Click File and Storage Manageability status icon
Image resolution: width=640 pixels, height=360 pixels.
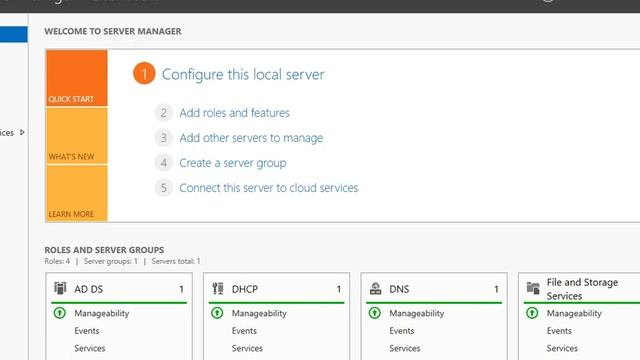pos(532,313)
